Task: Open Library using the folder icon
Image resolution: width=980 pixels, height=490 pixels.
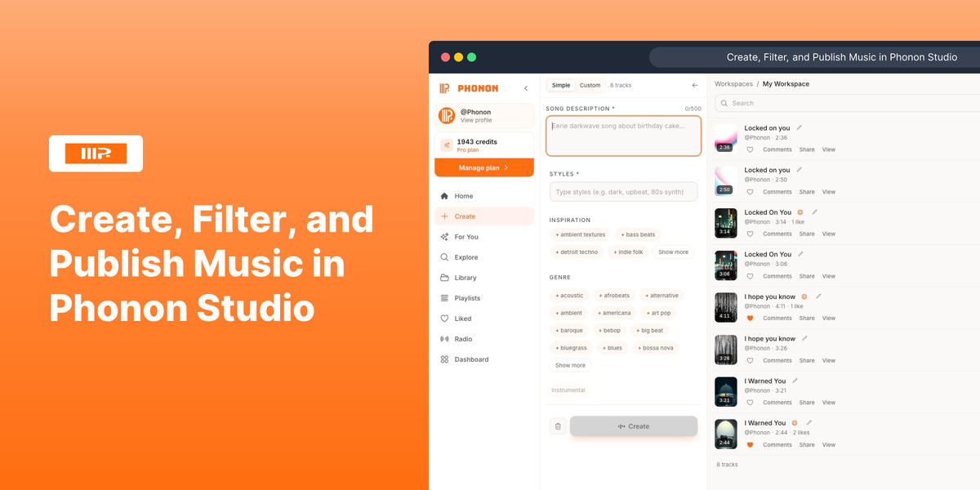Action: pyautogui.click(x=444, y=278)
